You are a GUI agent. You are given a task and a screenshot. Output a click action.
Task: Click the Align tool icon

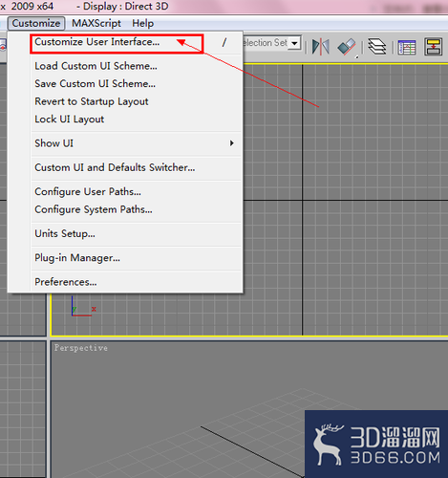coord(347,47)
